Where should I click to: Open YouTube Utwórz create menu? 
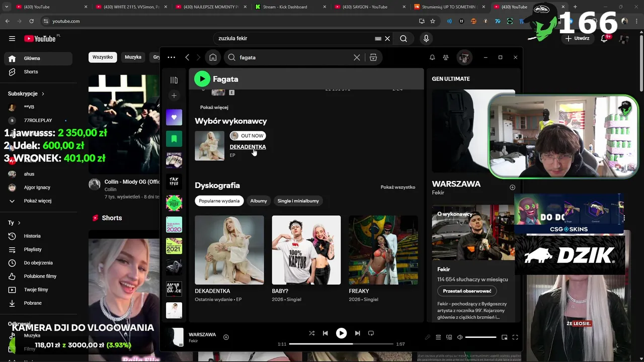pos(577,38)
